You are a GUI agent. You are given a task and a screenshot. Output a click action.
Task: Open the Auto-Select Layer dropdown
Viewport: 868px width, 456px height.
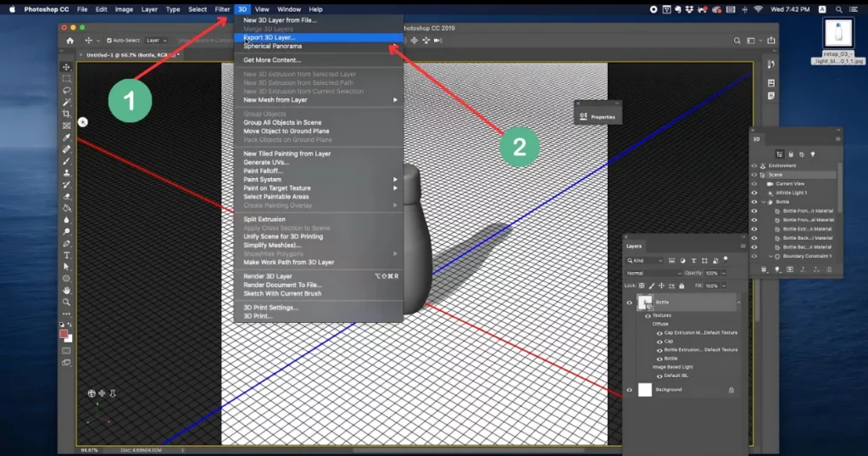coord(156,41)
